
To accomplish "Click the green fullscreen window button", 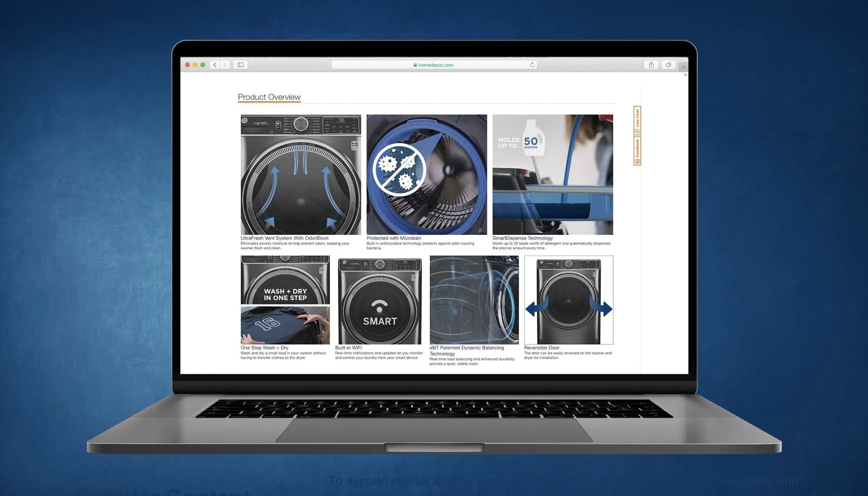I will tap(203, 65).
